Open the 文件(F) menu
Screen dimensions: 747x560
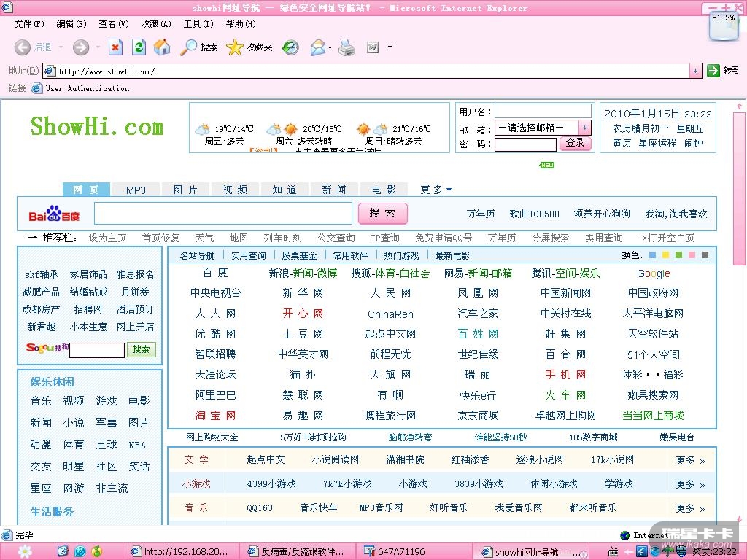point(29,24)
